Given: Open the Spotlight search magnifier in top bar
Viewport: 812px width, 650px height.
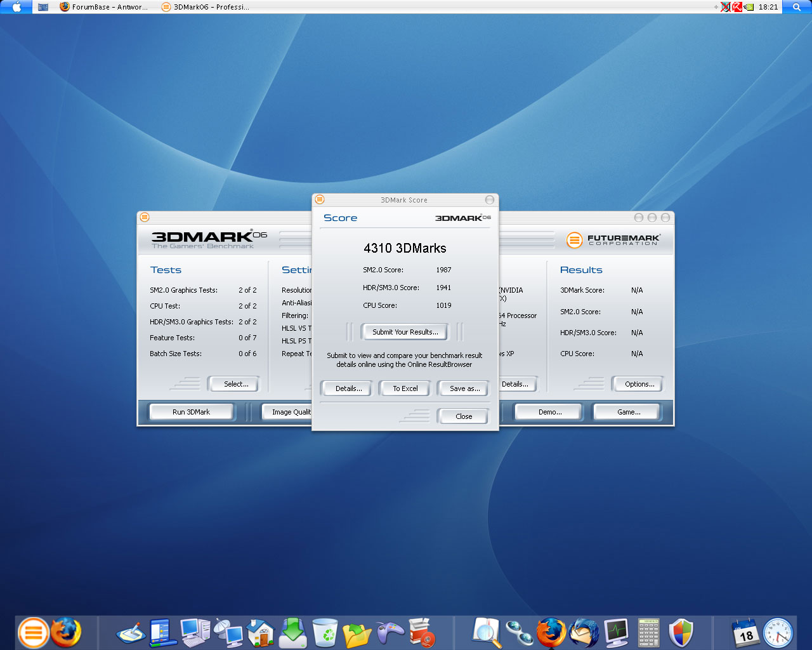Looking at the screenshot, I should tap(797, 7).
